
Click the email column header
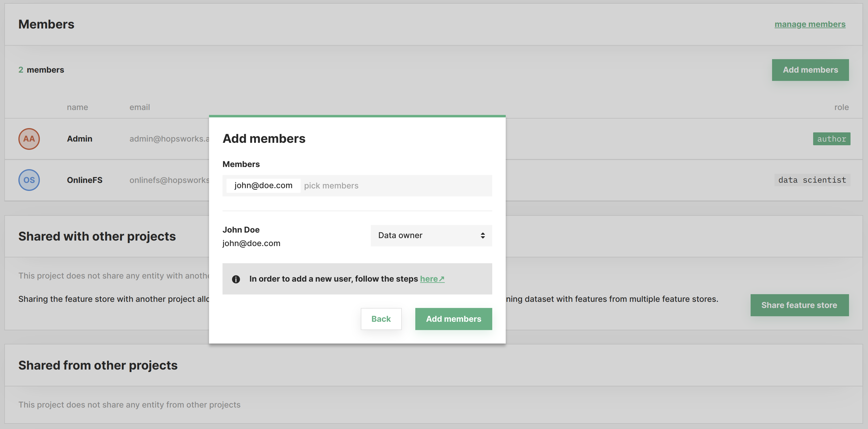139,107
